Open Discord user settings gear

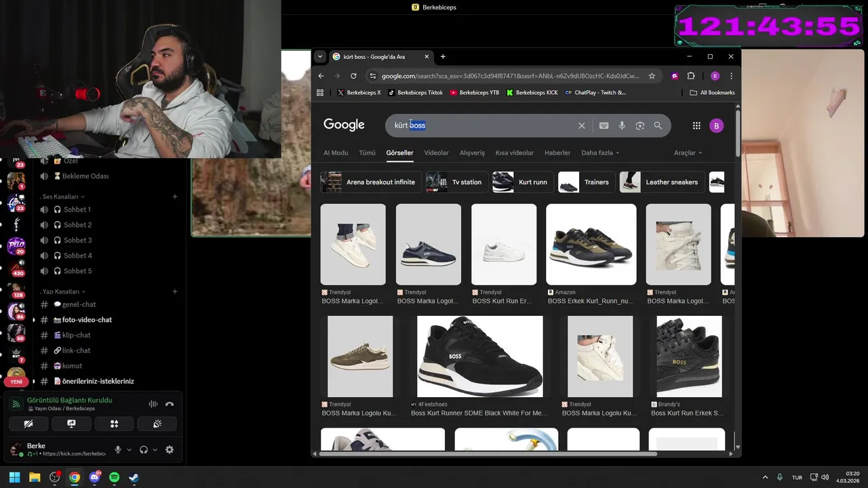click(170, 449)
